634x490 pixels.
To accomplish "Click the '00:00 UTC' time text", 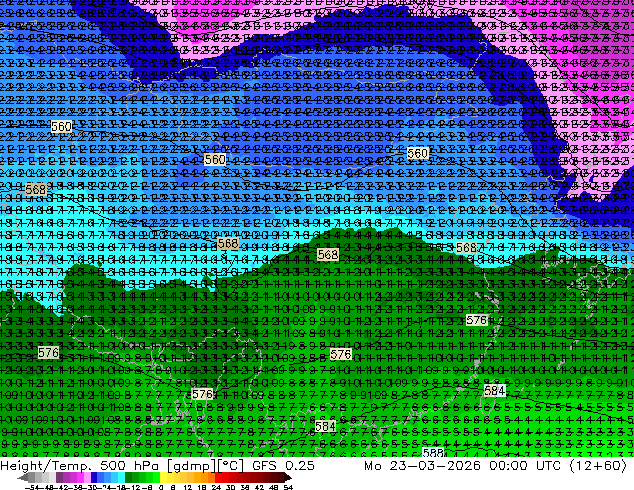I will pyautogui.click(x=525, y=466).
